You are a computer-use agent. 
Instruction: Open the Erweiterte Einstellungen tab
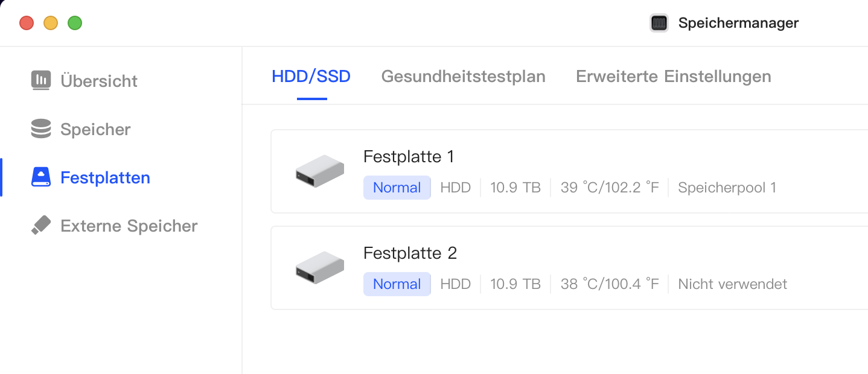point(673,77)
